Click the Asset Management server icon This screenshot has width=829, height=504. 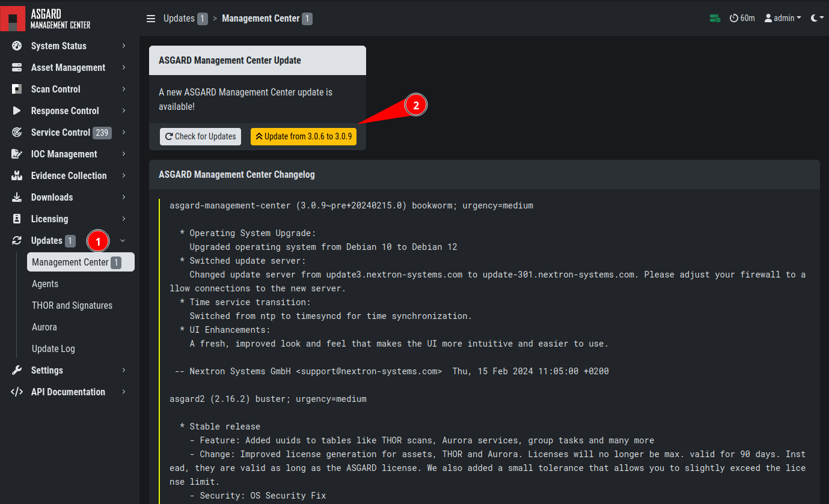coord(17,67)
